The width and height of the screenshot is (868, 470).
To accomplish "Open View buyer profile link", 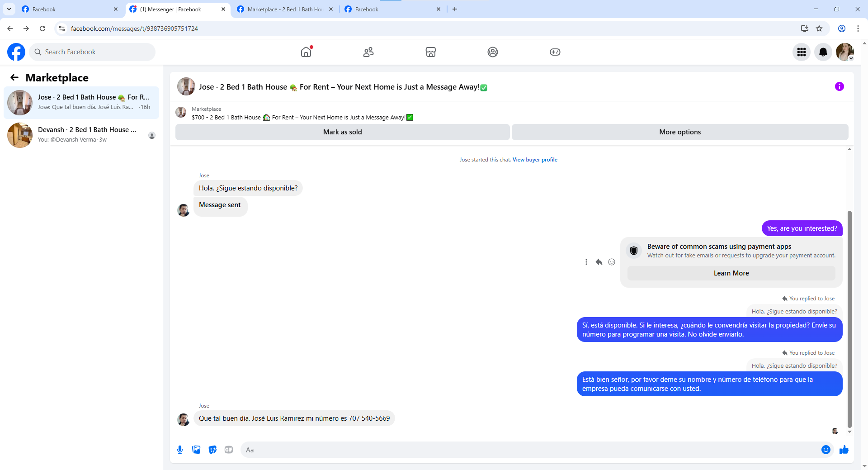I will coord(535,160).
